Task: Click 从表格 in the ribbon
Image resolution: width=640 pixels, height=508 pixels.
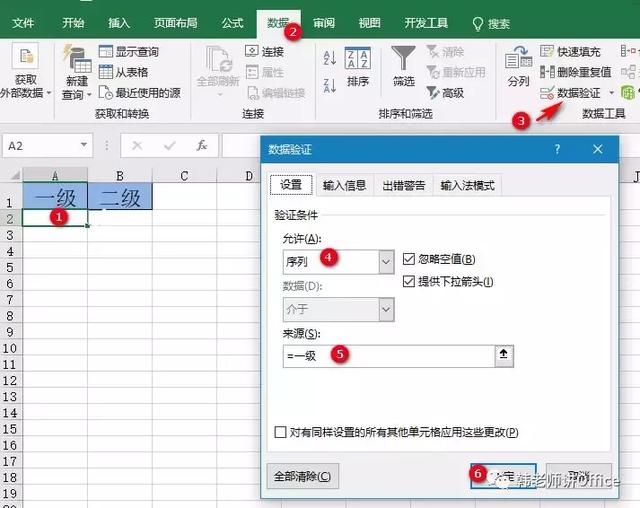Action: [123, 72]
